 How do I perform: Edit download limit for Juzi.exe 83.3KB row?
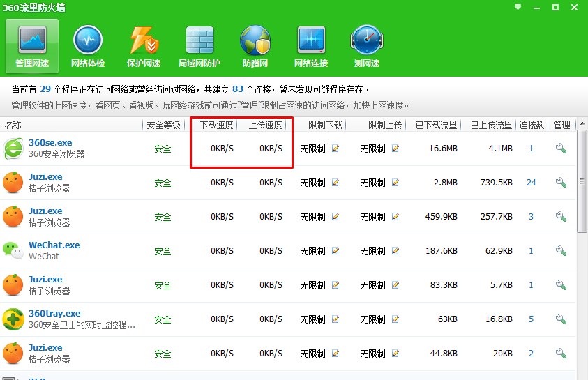coord(336,285)
